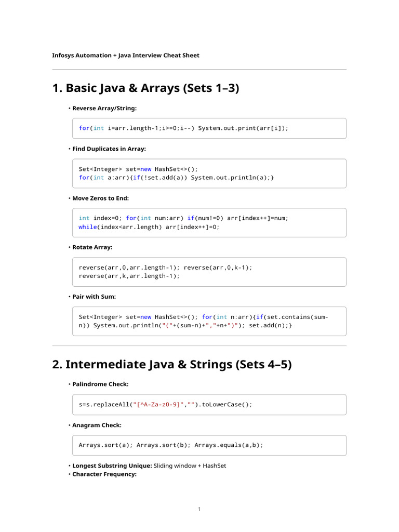Select the Rotate Array bullet label
399x532 pixels.
(92, 247)
